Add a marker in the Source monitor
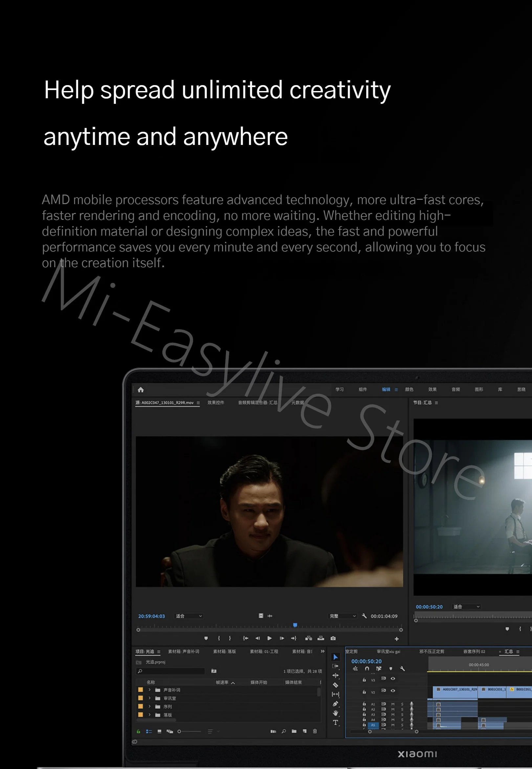The width and height of the screenshot is (532, 769). [x=206, y=638]
